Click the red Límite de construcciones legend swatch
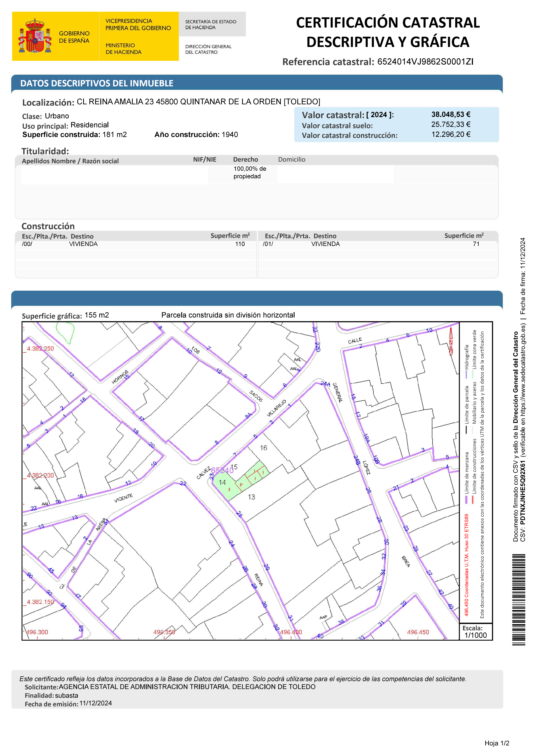The image size is (535, 756). coord(473,500)
